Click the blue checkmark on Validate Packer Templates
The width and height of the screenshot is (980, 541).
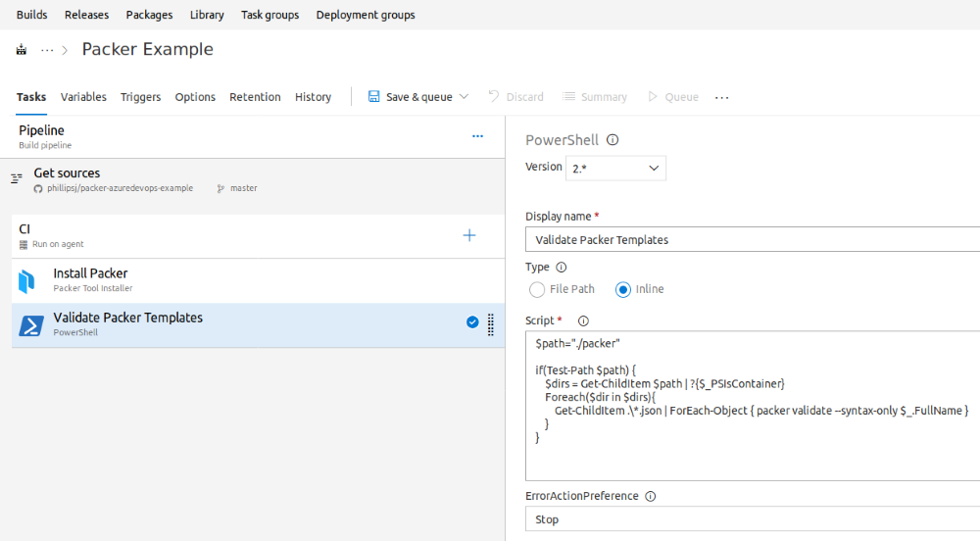click(472, 321)
